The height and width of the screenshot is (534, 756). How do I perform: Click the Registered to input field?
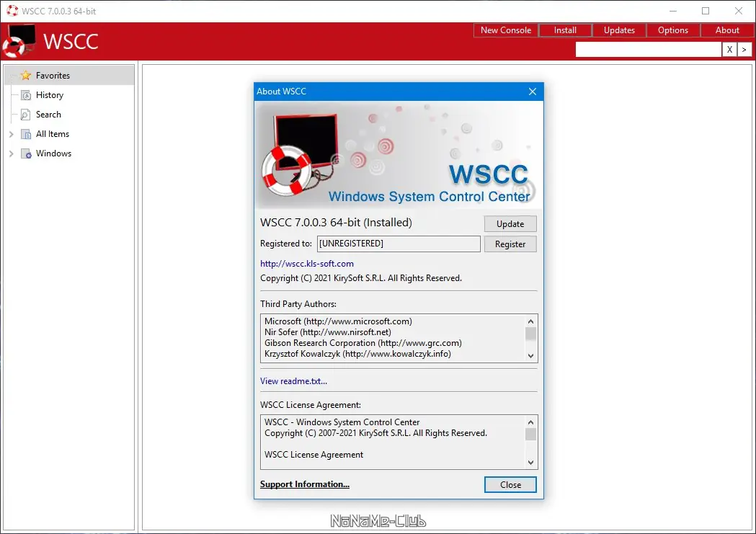tap(399, 244)
